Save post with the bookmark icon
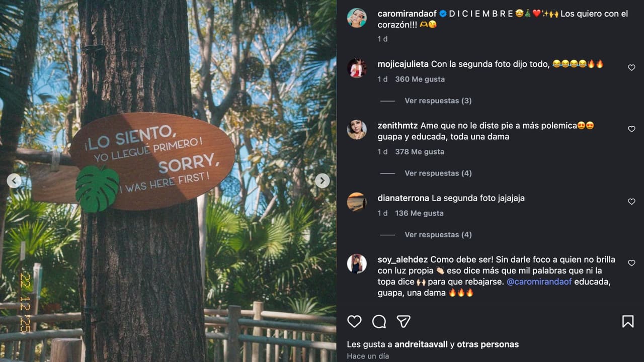This screenshot has height=362, width=644. (x=628, y=321)
